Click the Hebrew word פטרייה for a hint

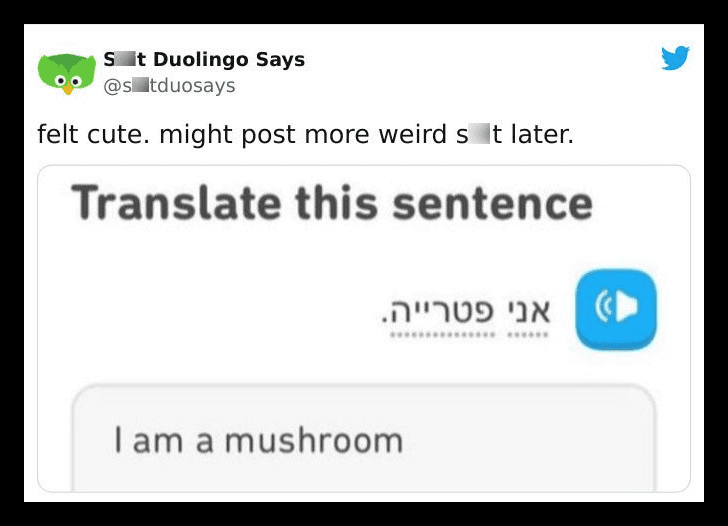point(442,310)
